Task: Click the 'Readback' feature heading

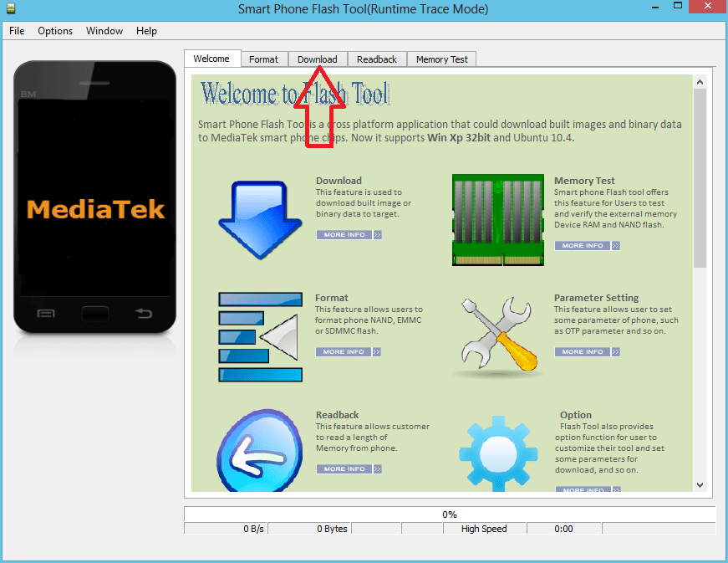Action: point(338,415)
